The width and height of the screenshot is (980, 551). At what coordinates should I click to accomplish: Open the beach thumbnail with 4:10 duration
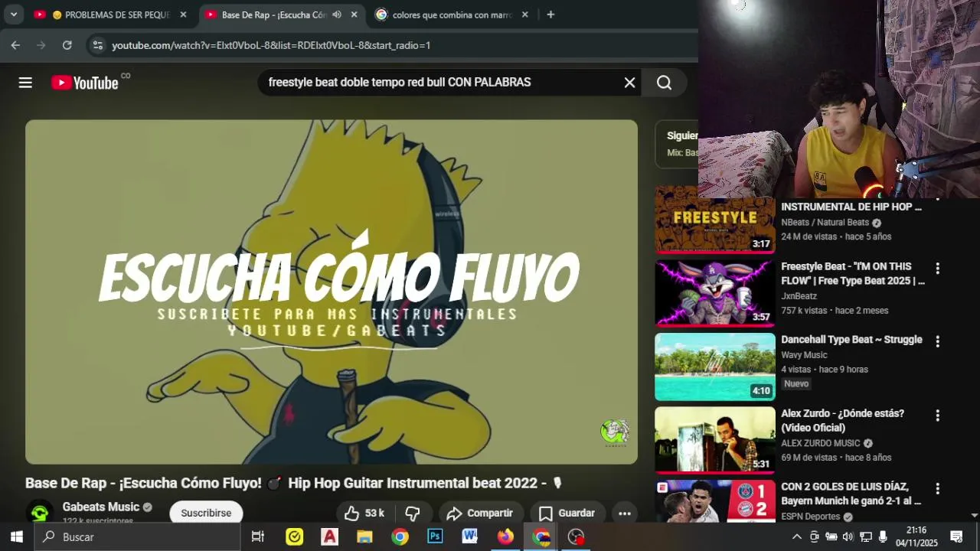[714, 367]
